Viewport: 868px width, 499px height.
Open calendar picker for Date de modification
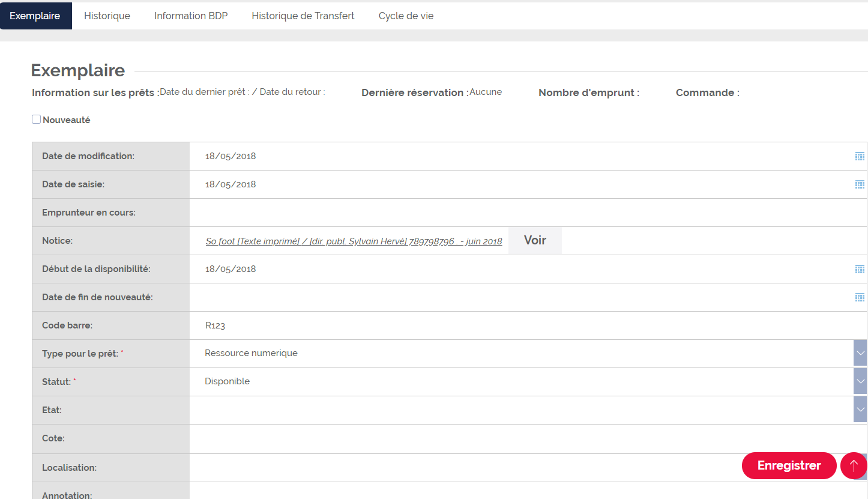pos(860,156)
